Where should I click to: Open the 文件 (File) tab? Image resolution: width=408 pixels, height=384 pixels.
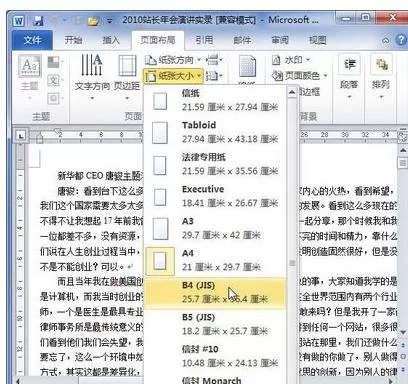pyautogui.click(x=32, y=40)
